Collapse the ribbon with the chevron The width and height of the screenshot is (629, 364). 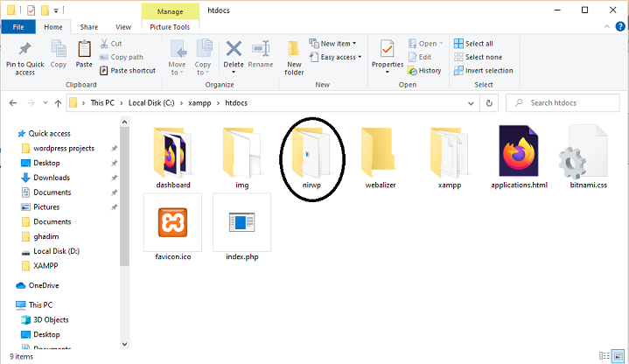click(606, 26)
